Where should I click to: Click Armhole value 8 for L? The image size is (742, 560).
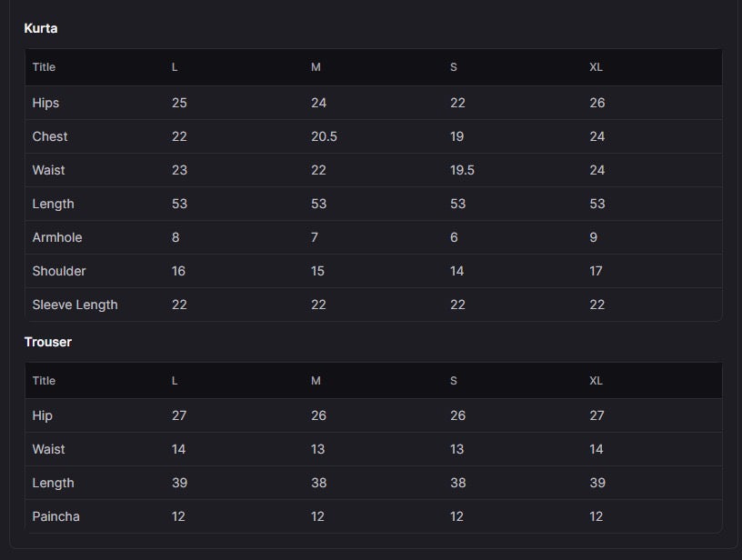175,237
